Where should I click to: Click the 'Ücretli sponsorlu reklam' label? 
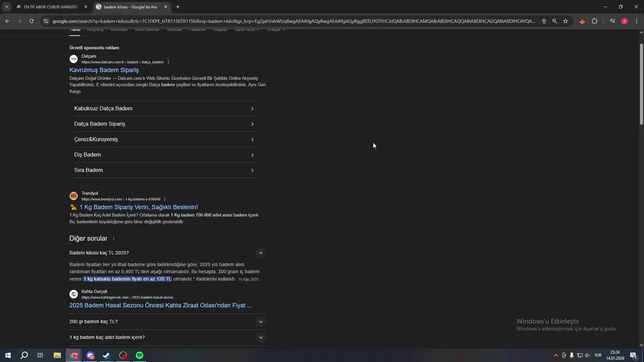[94, 48]
